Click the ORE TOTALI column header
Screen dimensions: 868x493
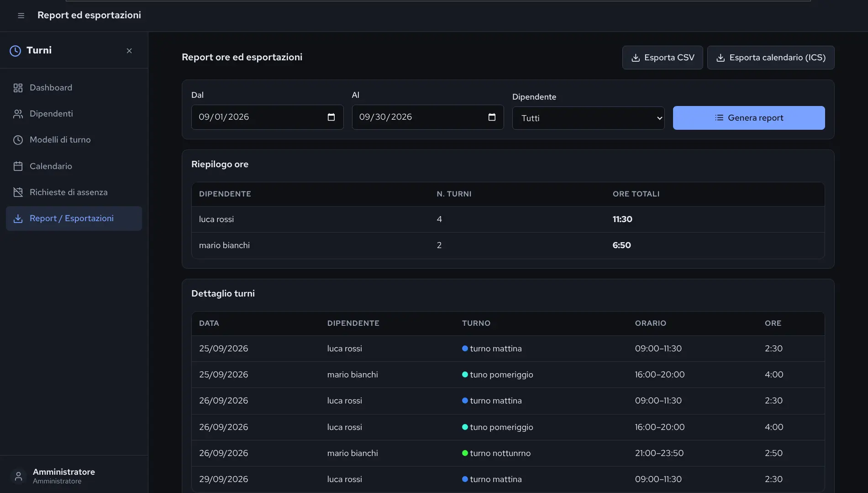pos(636,194)
